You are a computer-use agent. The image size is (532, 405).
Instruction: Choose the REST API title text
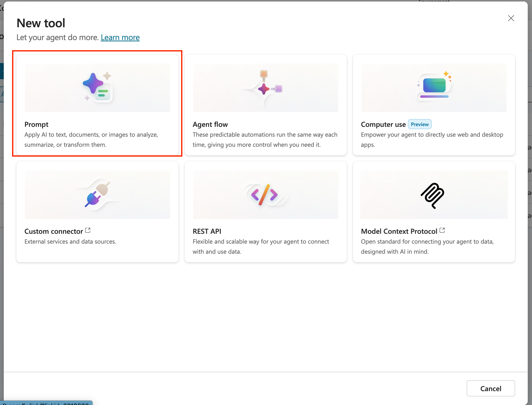(x=207, y=231)
